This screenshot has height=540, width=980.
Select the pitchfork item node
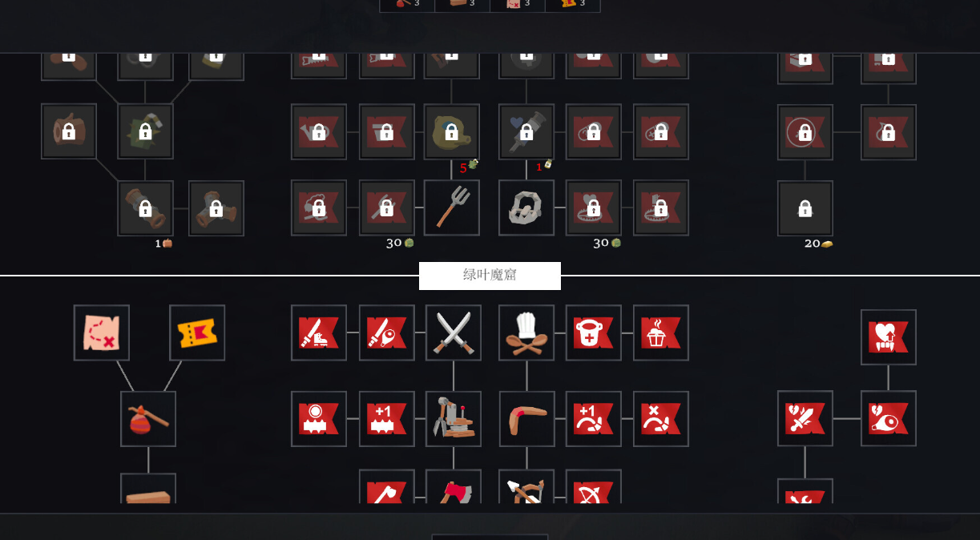pyautogui.click(x=452, y=208)
